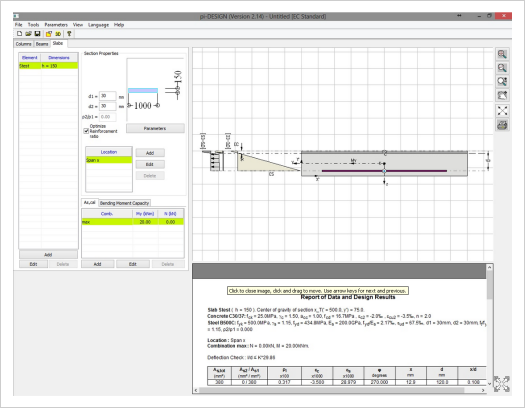
Task: Click Add button next to Location list
Action: point(150,153)
